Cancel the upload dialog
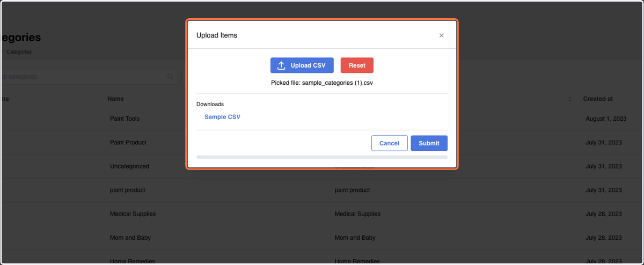Image resolution: width=644 pixels, height=265 pixels. [x=389, y=143]
